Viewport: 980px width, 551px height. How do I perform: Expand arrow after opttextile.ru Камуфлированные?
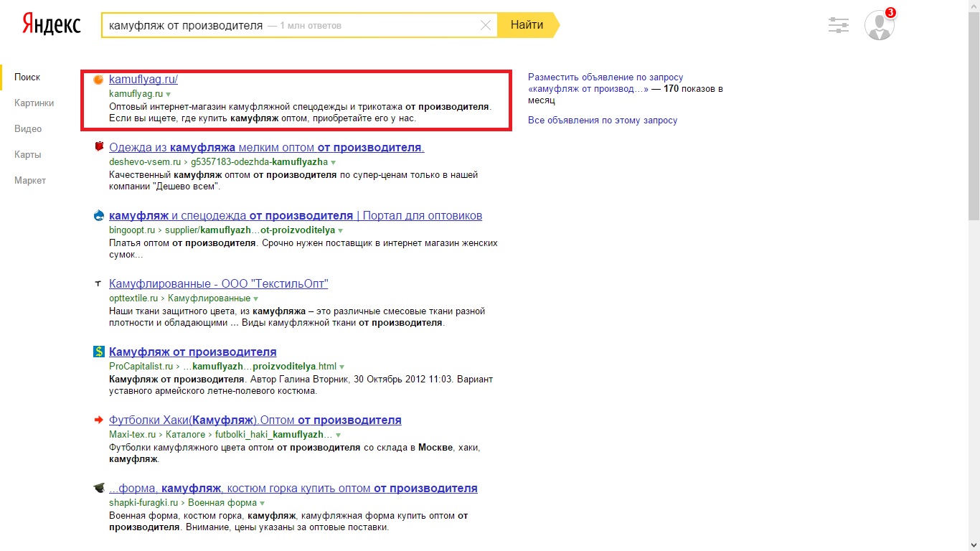click(x=255, y=298)
